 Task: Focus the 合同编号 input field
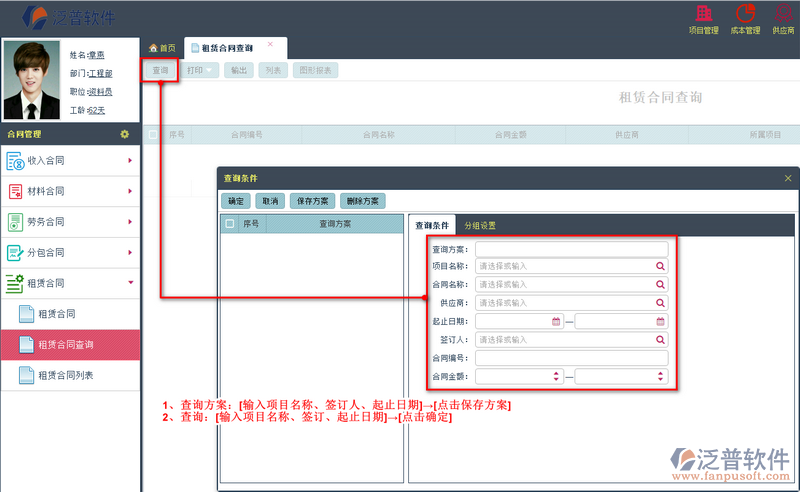571,358
